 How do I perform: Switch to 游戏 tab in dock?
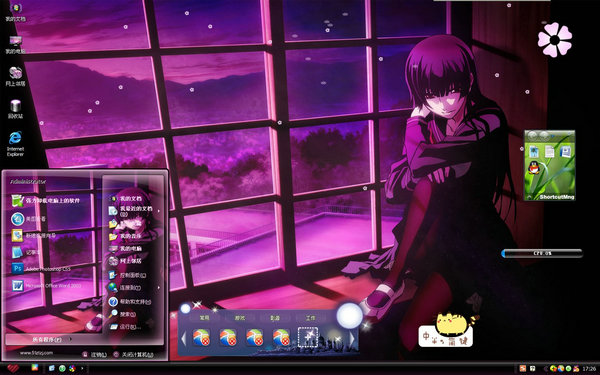point(240,318)
